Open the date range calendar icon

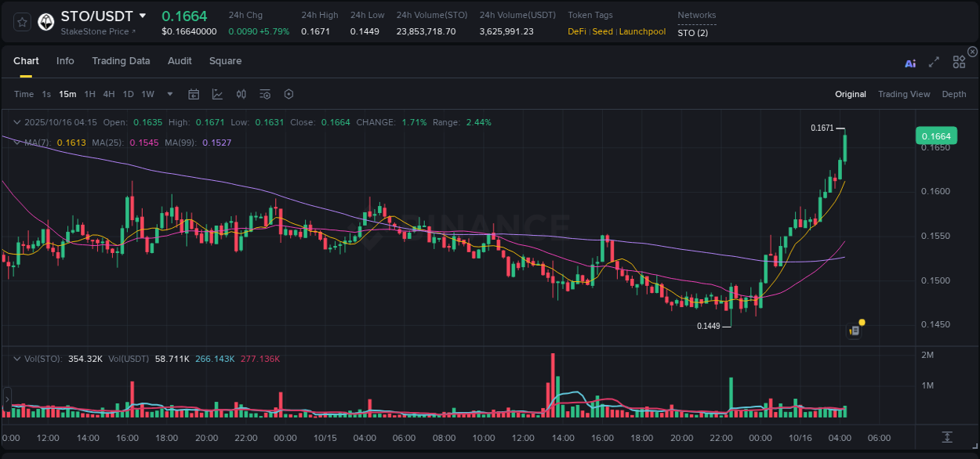click(x=194, y=94)
